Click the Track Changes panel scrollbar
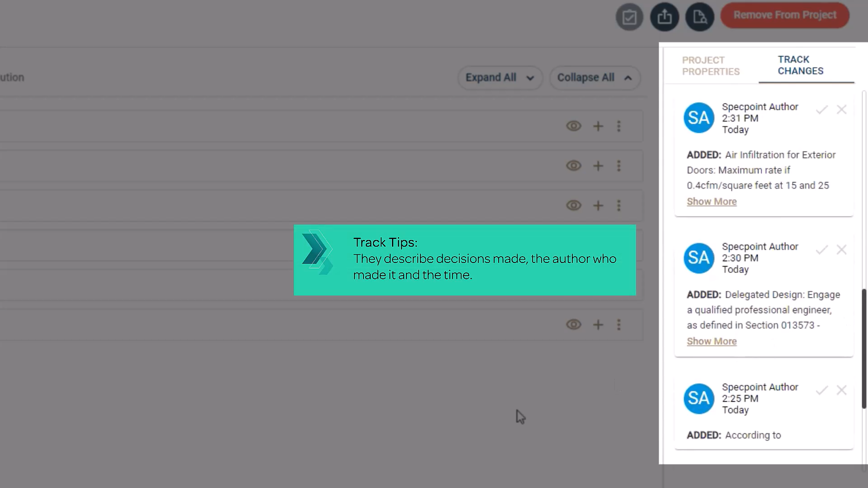868x488 pixels. (864, 348)
